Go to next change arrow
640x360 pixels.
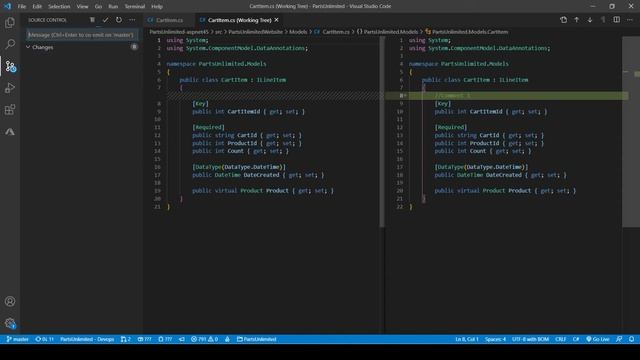point(590,20)
